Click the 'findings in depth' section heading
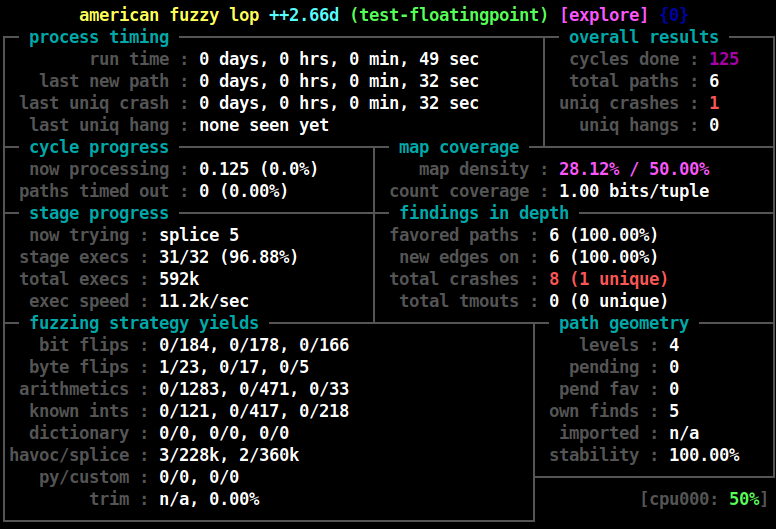776x529 pixels. click(x=484, y=213)
